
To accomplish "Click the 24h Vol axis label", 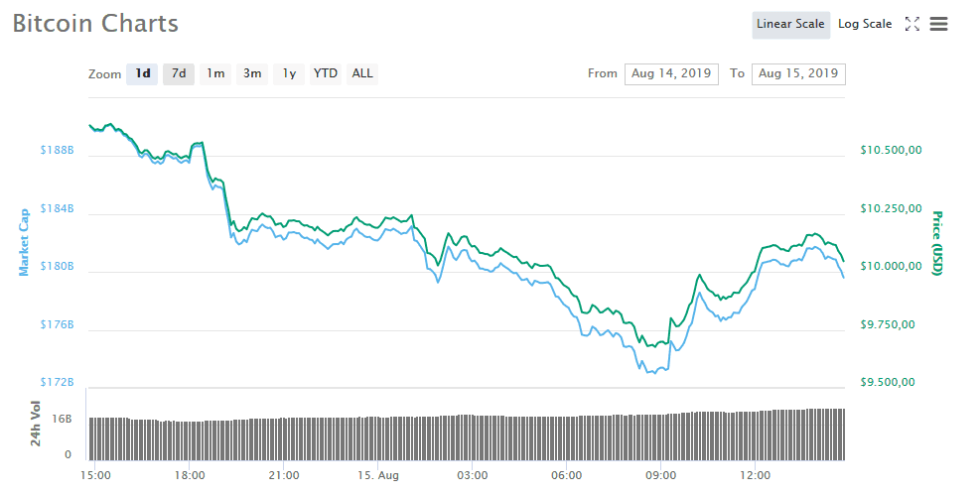I will click(36, 424).
